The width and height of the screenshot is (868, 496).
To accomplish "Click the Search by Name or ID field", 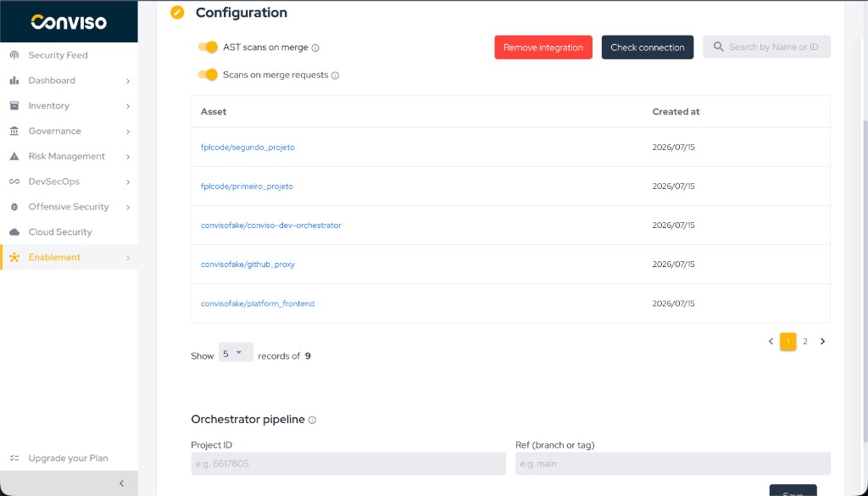I will coord(766,47).
